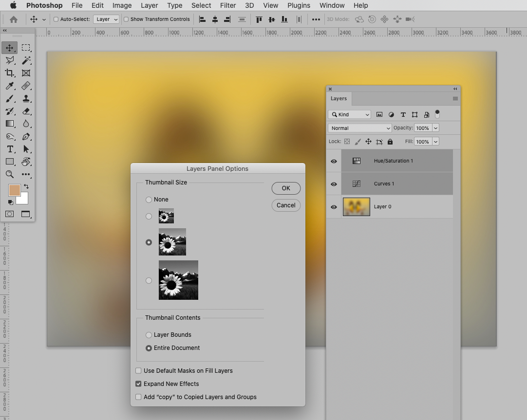527x420 pixels.
Task: Lock transparent pixels on the layer
Action: [x=347, y=141]
